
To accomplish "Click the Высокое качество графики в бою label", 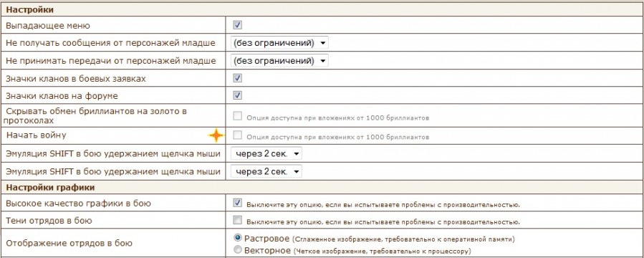I will (79, 204).
